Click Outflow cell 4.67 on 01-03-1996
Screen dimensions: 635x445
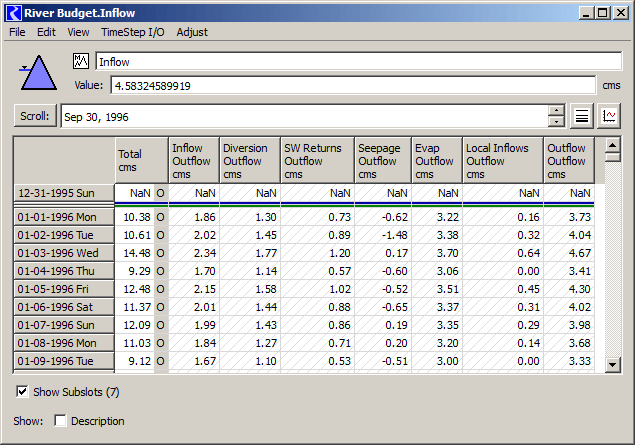tap(569, 253)
